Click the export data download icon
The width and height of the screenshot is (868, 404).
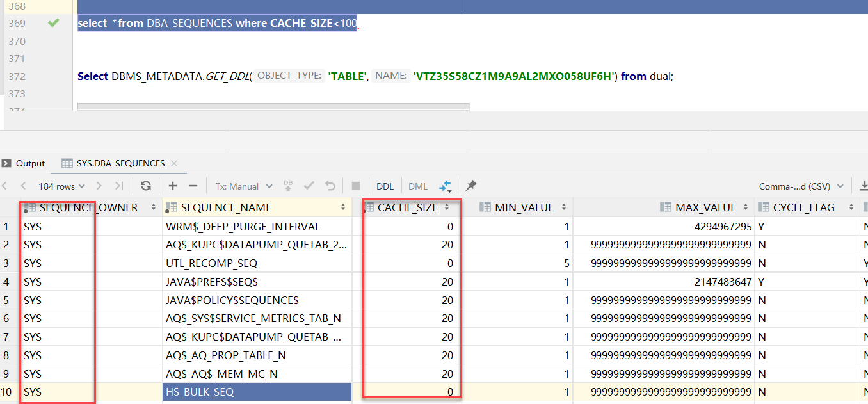(864, 186)
